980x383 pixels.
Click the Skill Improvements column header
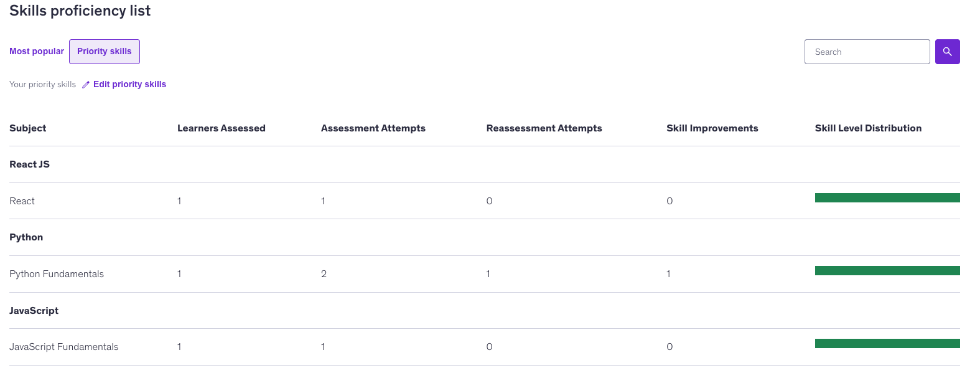[x=712, y=128]
